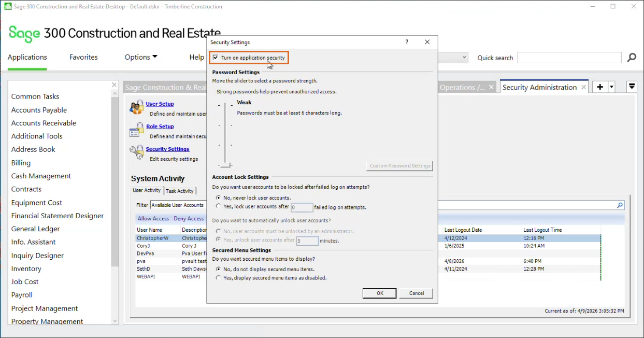This screenshot has width=644, height=338.
Task: Select No, do not display secured menu items
Action: click(x=218, y=269)
